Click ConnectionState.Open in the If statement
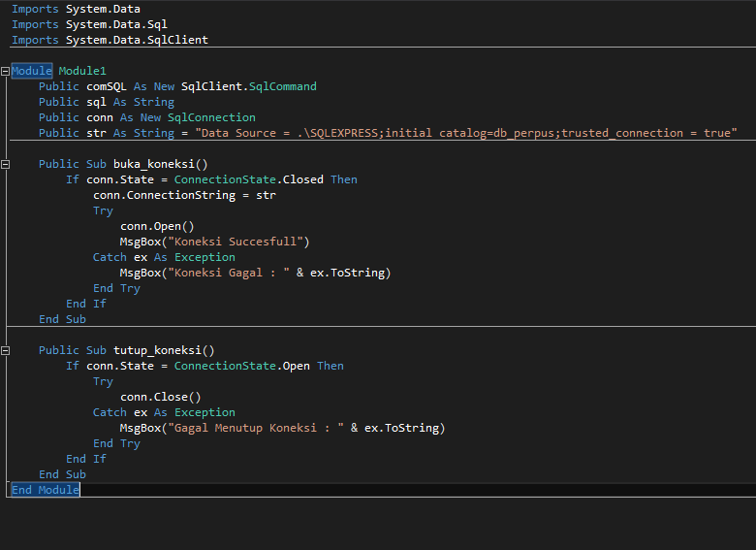The height and width of the screenshot is (550, 756). [x=242, y=366]
